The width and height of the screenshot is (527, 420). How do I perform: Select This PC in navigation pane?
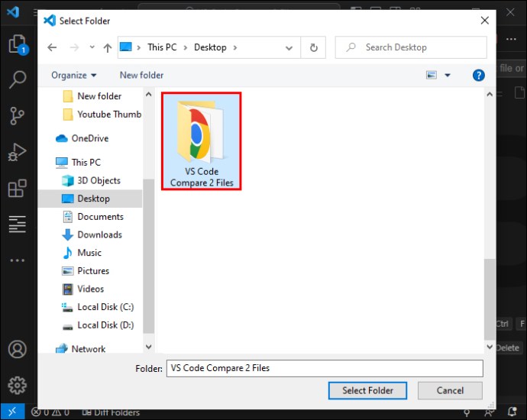coord(78,163)
